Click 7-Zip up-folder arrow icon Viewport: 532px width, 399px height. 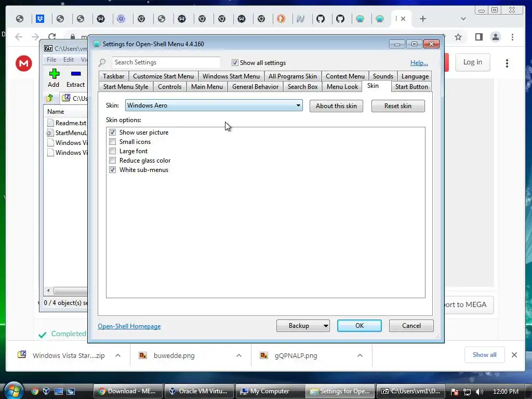point(50,98)
